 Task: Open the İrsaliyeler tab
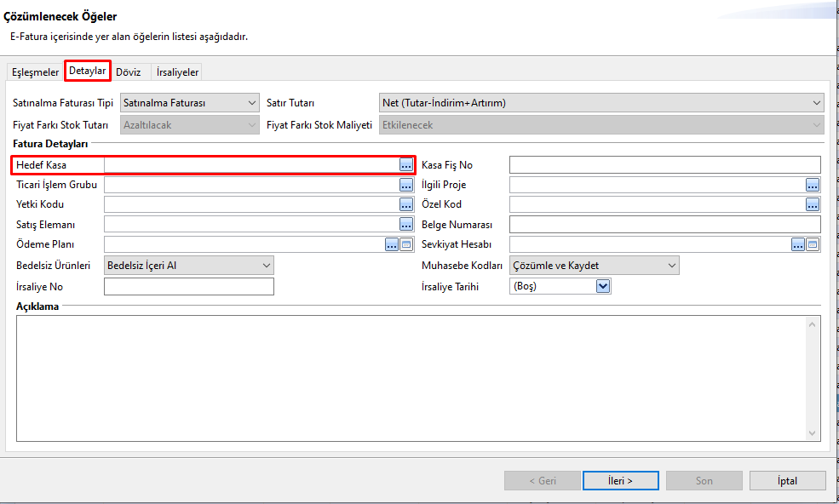177,72
